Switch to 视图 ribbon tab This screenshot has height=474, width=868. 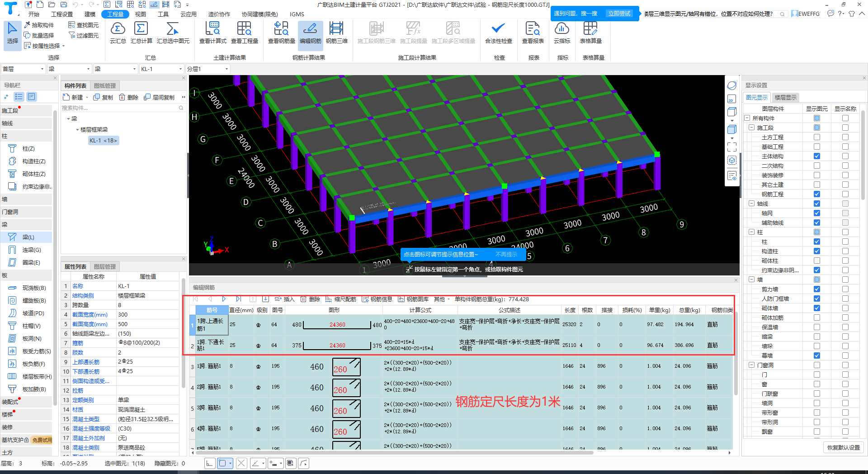(x=141, y=14)
